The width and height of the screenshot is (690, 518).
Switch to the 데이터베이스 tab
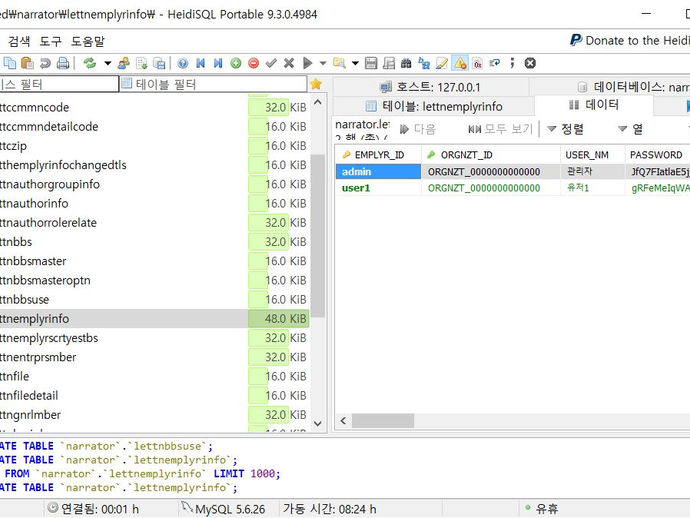609,87
